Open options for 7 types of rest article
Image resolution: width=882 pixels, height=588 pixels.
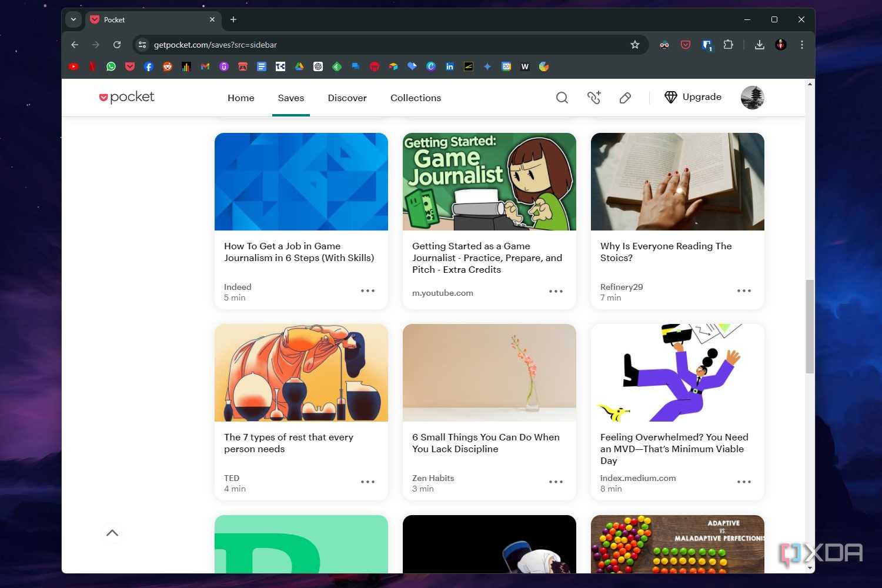[367, 482]
